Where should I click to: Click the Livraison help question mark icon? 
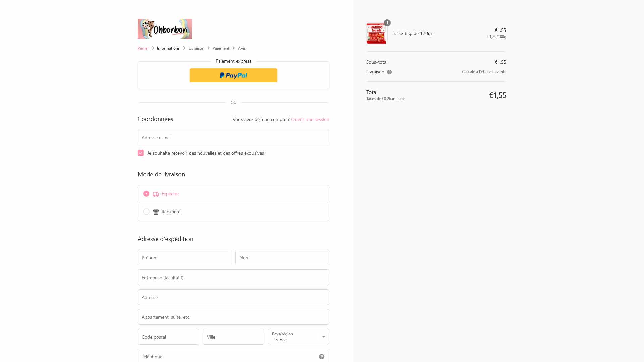click(x=389, y=72)
